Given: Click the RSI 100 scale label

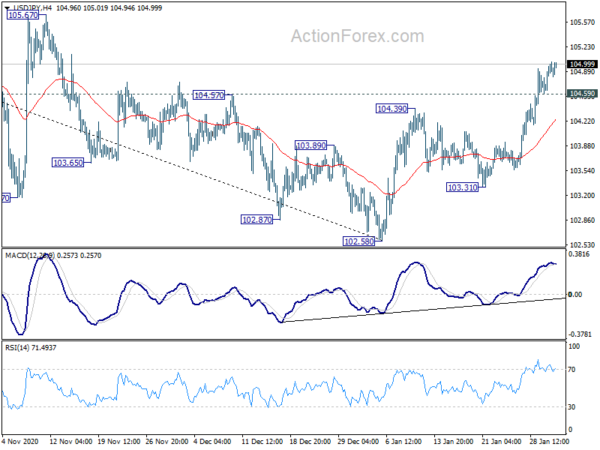Looking at the screenshot, I should point(575,346).
